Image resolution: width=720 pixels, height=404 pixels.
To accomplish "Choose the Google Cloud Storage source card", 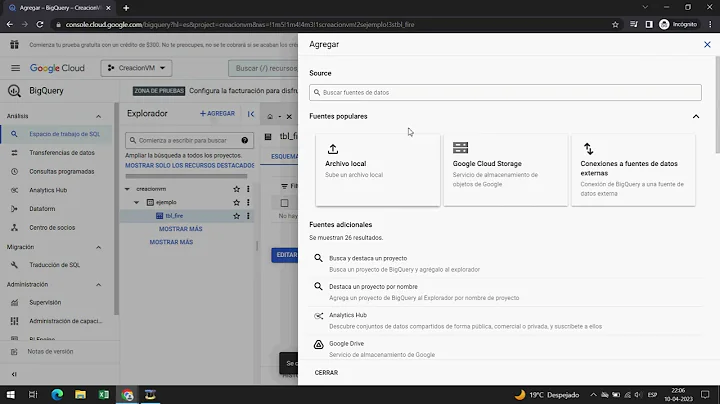I will [x=505, y=170].
